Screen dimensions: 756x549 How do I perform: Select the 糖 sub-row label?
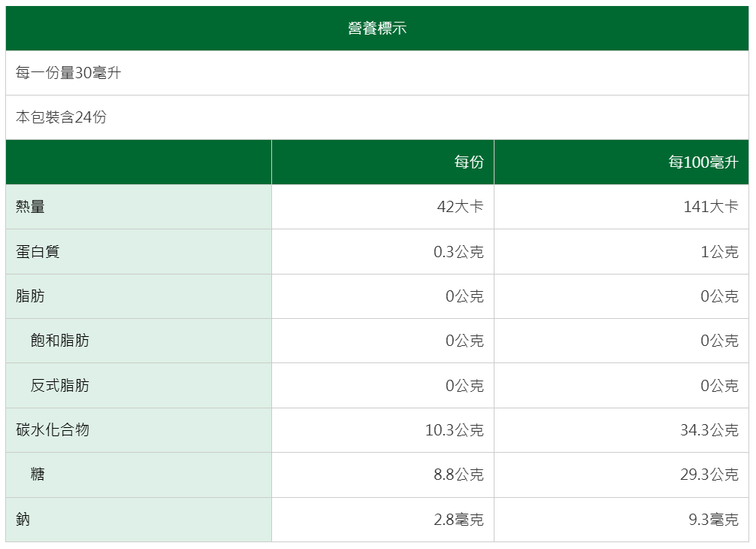38,475
